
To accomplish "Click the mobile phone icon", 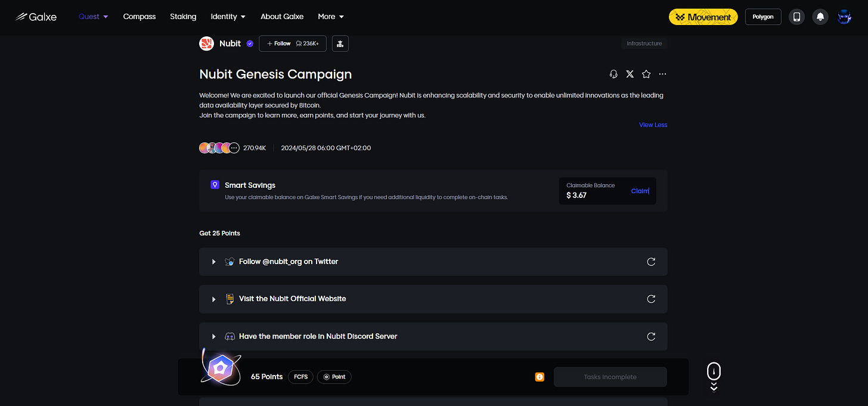I will click(x=796, y=17).
